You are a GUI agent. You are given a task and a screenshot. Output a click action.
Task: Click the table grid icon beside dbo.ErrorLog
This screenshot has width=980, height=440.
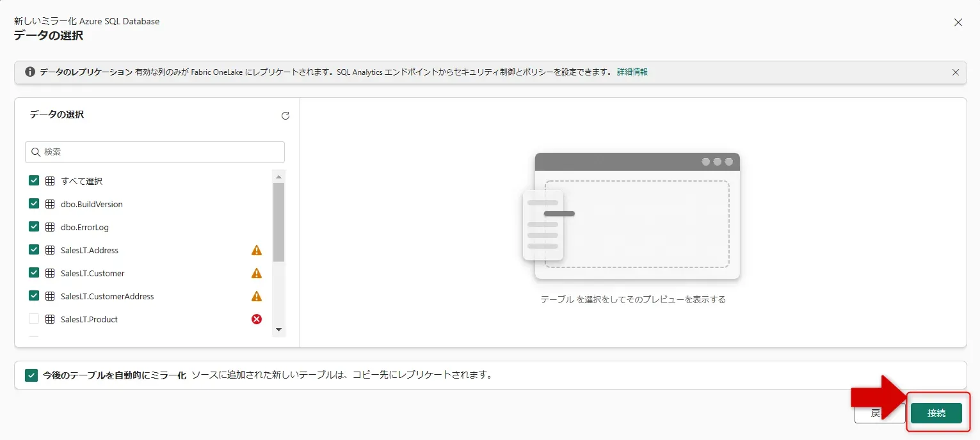[x=50, y=226]
